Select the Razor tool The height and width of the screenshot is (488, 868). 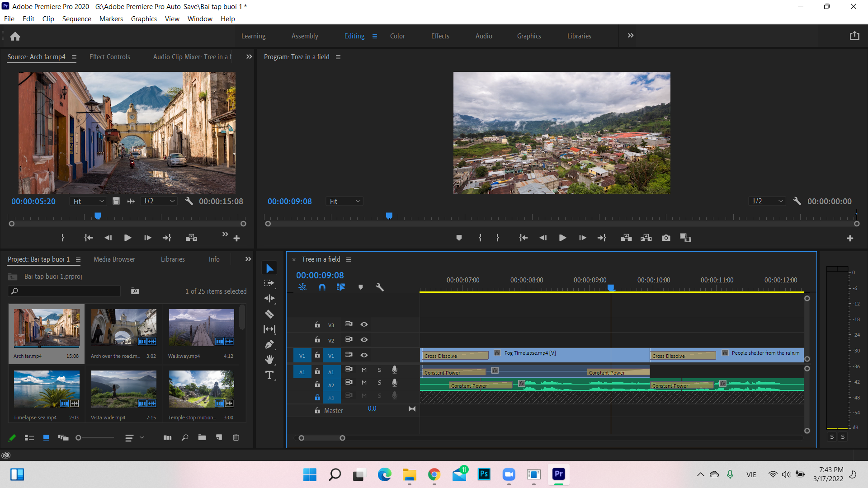269,314
